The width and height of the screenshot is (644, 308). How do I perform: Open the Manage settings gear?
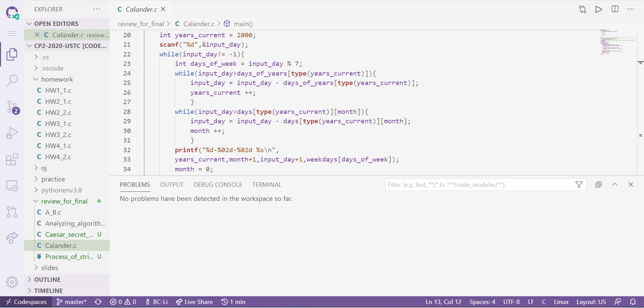pyautogui.click(x=12, y=282)
